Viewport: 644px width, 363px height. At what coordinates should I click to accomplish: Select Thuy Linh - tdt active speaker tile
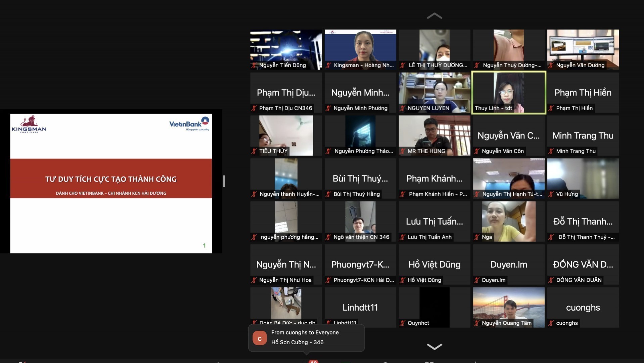509,92
